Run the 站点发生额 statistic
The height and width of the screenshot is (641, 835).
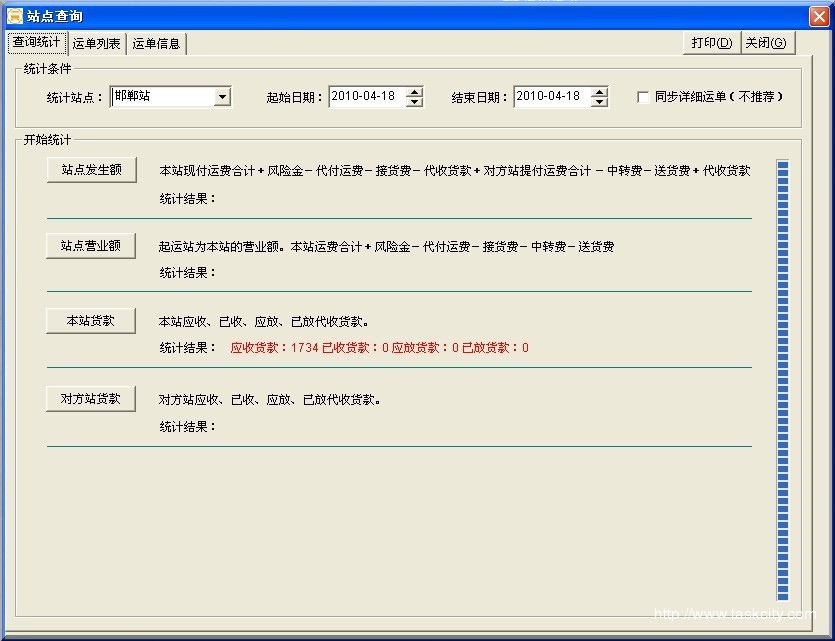coord(91,170)
